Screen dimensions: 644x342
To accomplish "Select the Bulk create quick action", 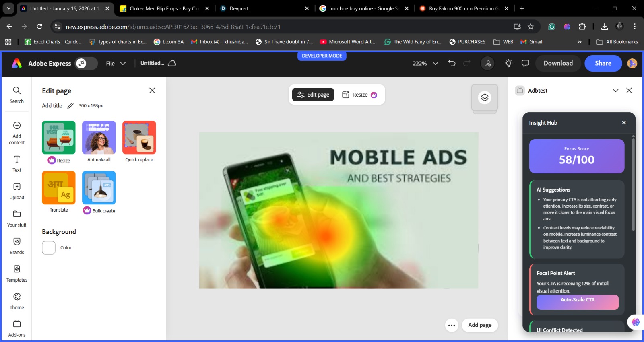I will (99, 187).
